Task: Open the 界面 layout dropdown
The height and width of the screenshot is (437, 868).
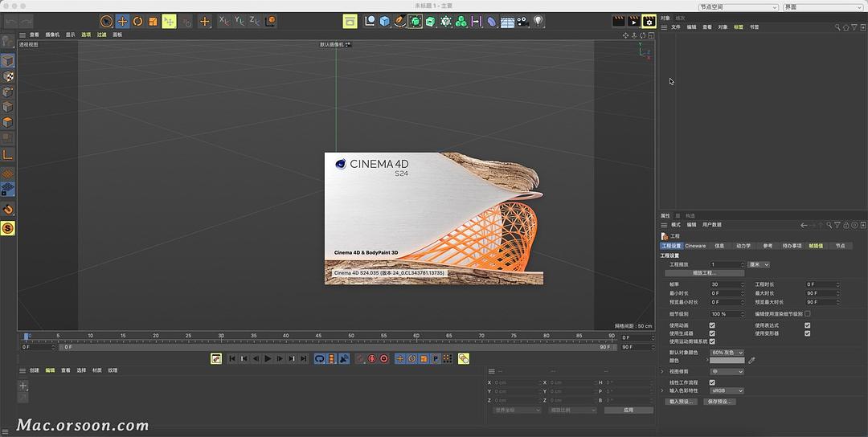Action: pyautogui.click(x=825, y=7)
